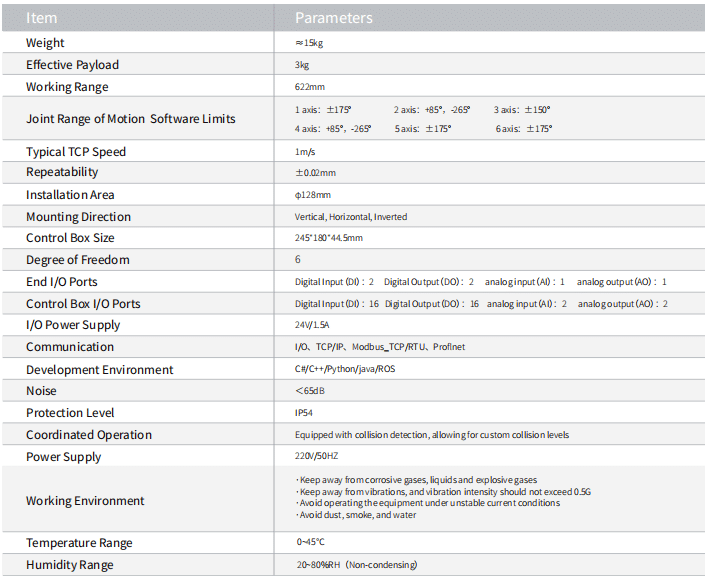
Task: Click the '1m/s' typical TCP speed value
Action: (x=304, y=152)
